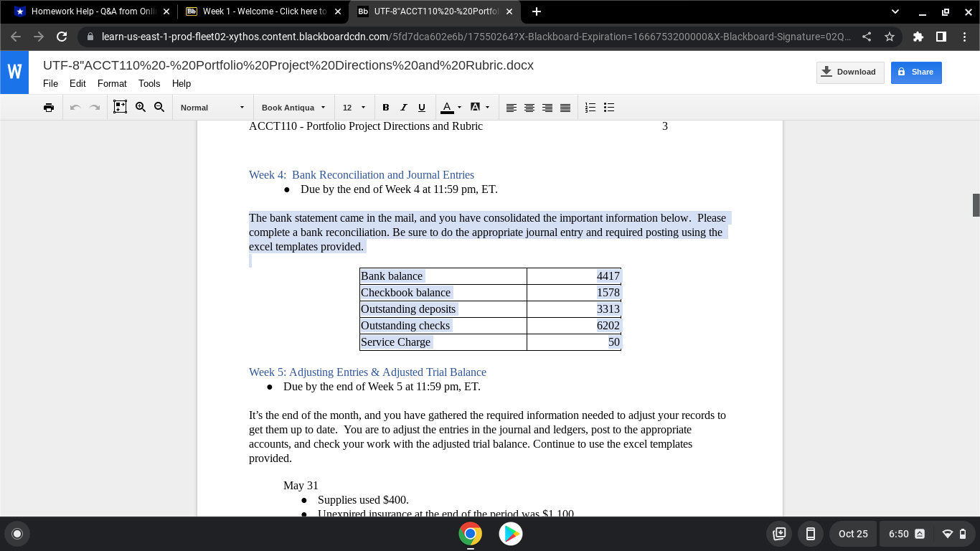Click the Download button

coord(850,72)
